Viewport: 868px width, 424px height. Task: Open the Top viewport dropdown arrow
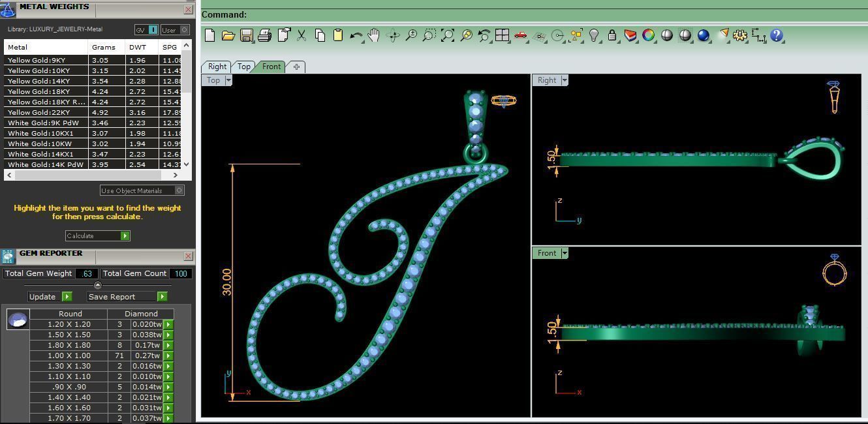tap(228, 80)
